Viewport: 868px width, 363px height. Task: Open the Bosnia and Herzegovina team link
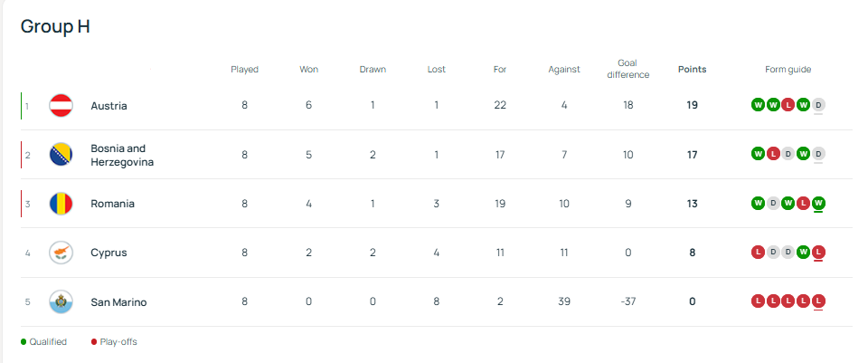click(122, 155)
